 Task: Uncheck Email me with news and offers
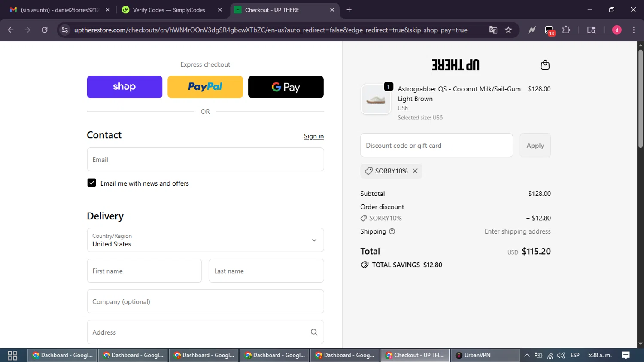click(91, 183)
